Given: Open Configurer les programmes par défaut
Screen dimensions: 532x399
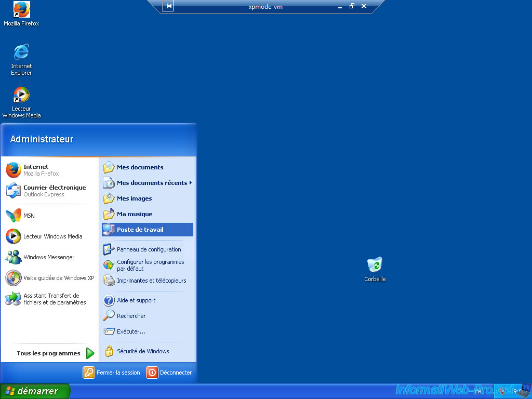Looking at the screenshot, I should coord(148,265).
